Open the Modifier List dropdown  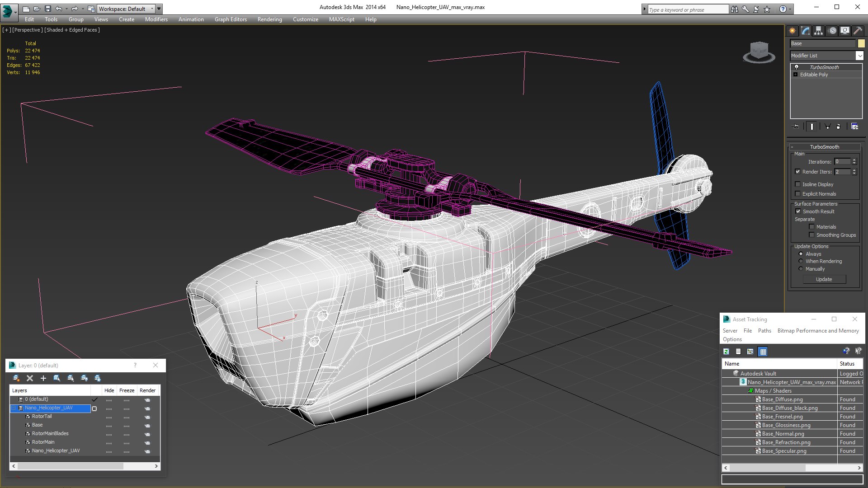pos(826,56)
